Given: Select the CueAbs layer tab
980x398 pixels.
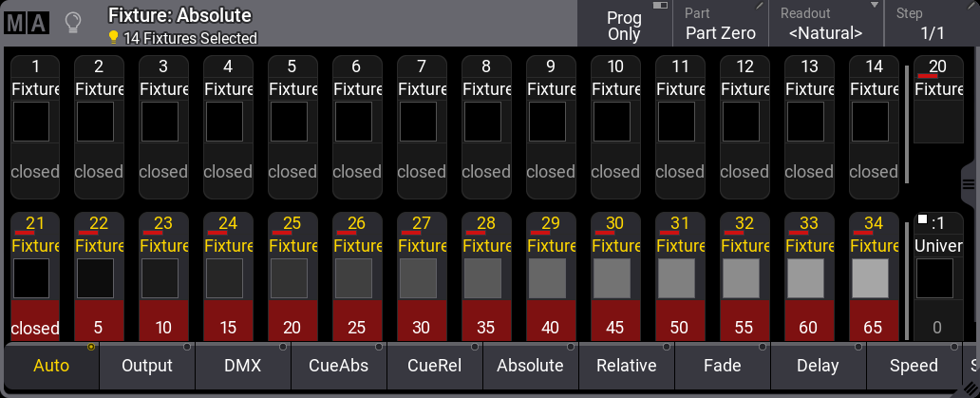Looking at the screenshot, I should pos(339,366).
